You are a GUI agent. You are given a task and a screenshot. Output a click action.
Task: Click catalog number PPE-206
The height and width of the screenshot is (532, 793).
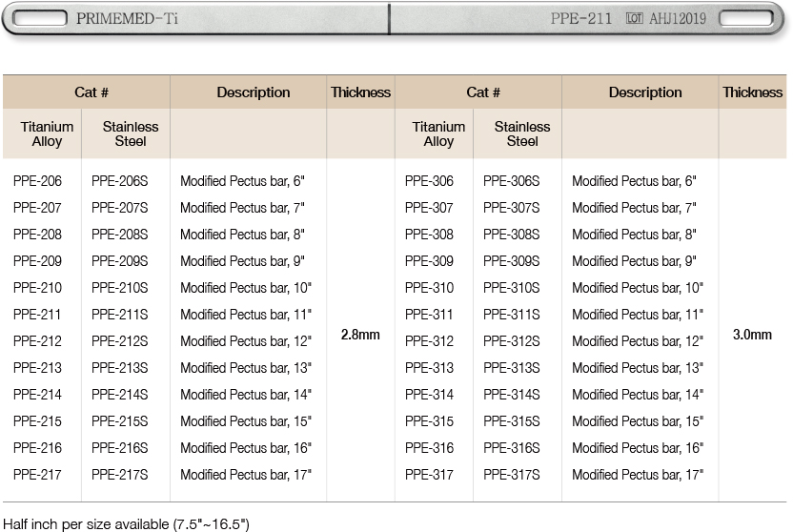click(x=38, y=181)
